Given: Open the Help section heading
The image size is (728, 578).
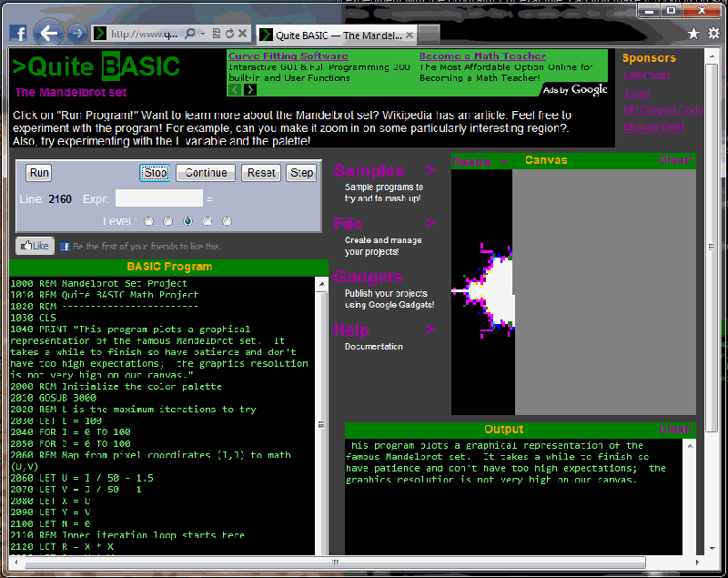Looking at the screenshot, I should (x=351, y=330).
